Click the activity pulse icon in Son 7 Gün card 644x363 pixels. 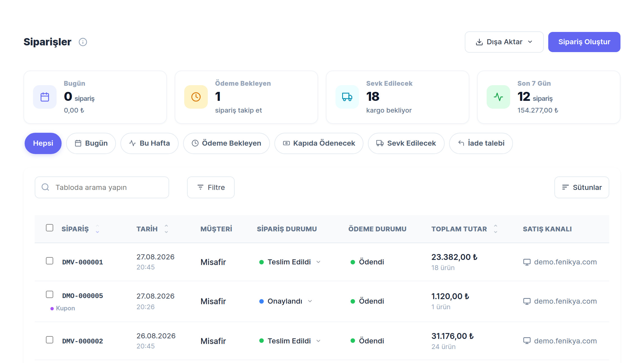point(498,97)
